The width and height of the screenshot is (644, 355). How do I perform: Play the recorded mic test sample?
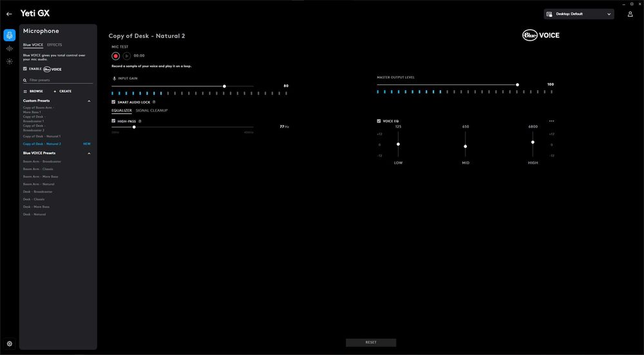[126, 56]
